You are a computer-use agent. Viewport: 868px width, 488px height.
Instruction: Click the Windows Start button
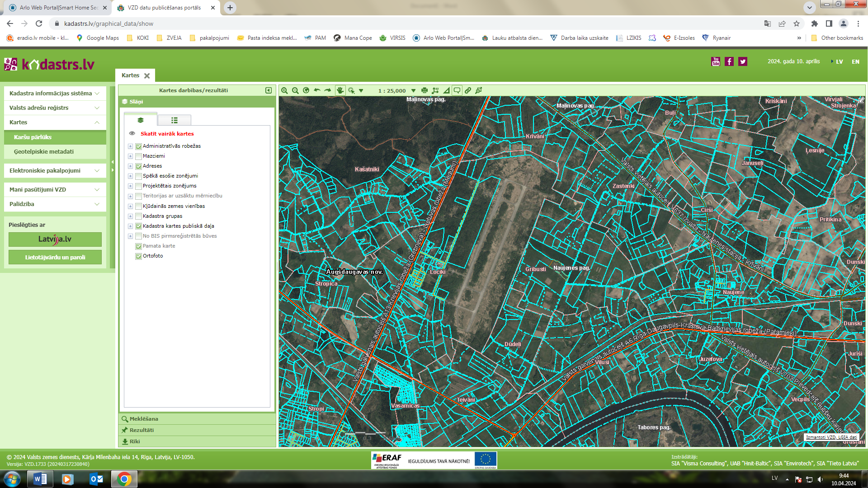pos(12,479)
